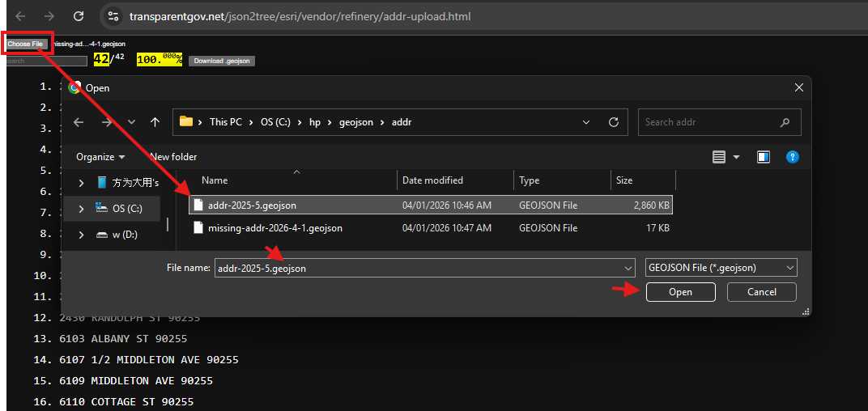Sort files by Date modified column

432,180
